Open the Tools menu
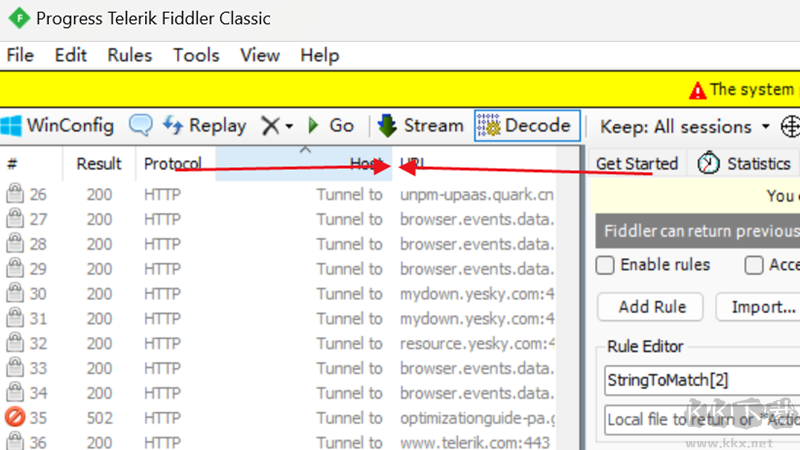This screenshot has height=450, width=800. [x=196, y=55]
